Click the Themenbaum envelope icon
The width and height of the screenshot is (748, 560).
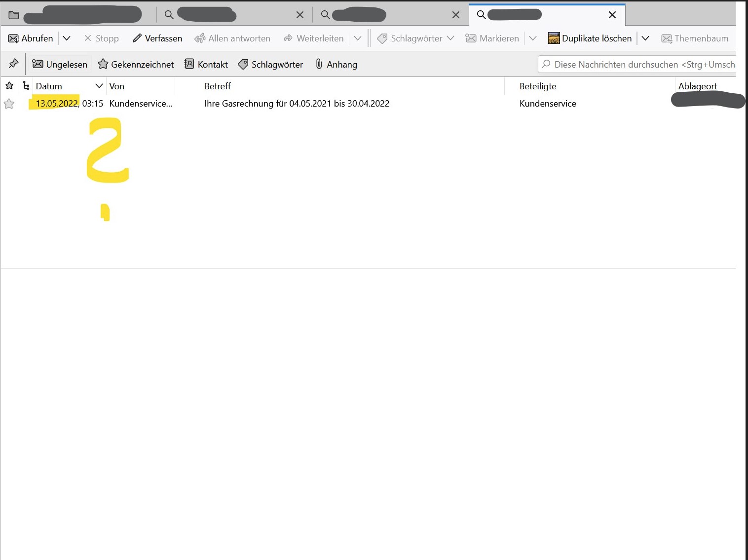tap(667, 38)
